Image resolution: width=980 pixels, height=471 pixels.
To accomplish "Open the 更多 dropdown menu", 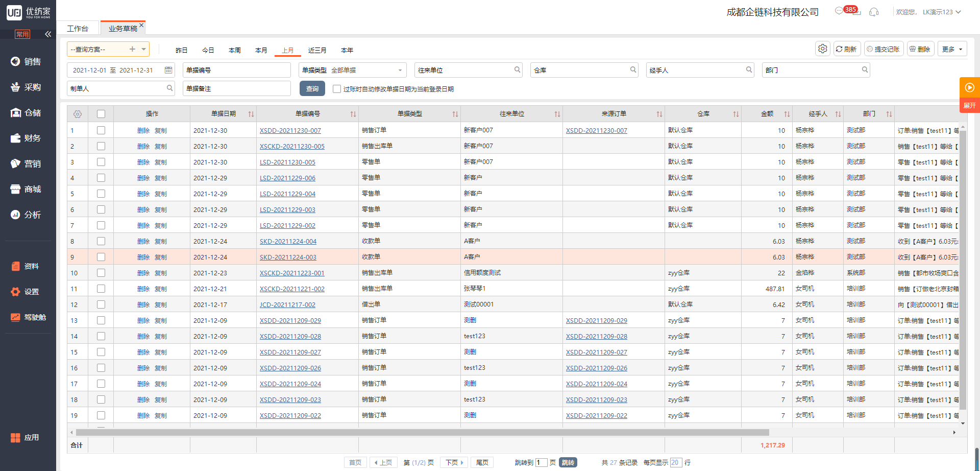I will [952, 49].
